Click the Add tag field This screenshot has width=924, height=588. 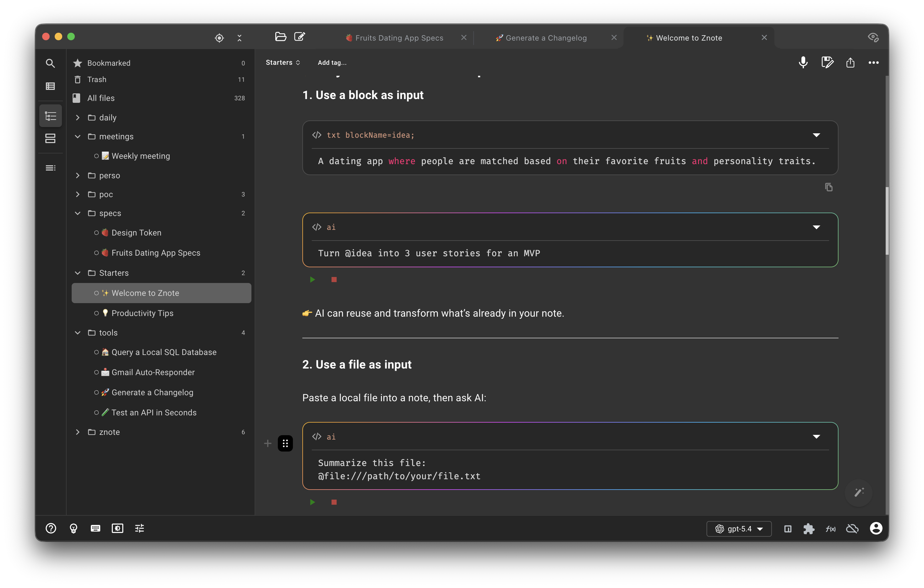coord(332,62)
